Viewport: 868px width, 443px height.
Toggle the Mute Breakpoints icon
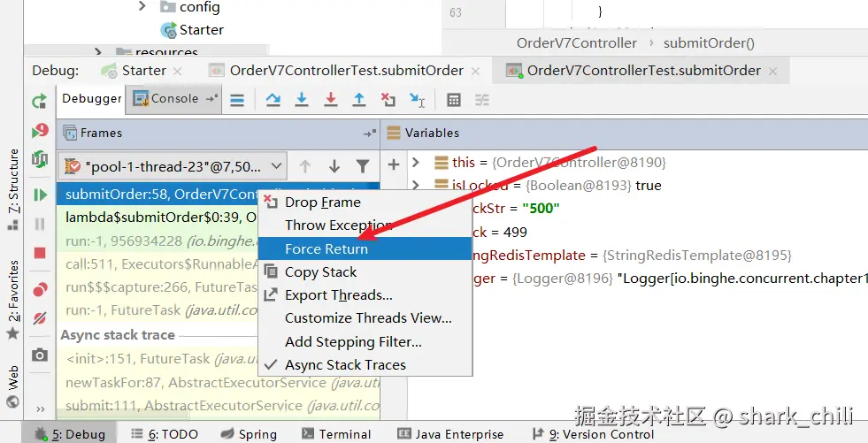[x=40, y=318]
